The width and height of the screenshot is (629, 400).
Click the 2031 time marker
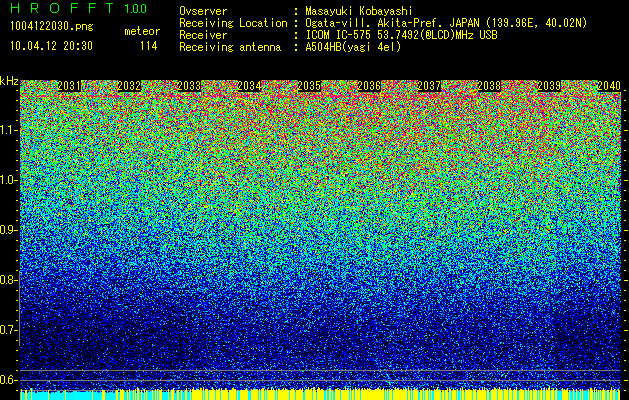(x=69, y=86)
